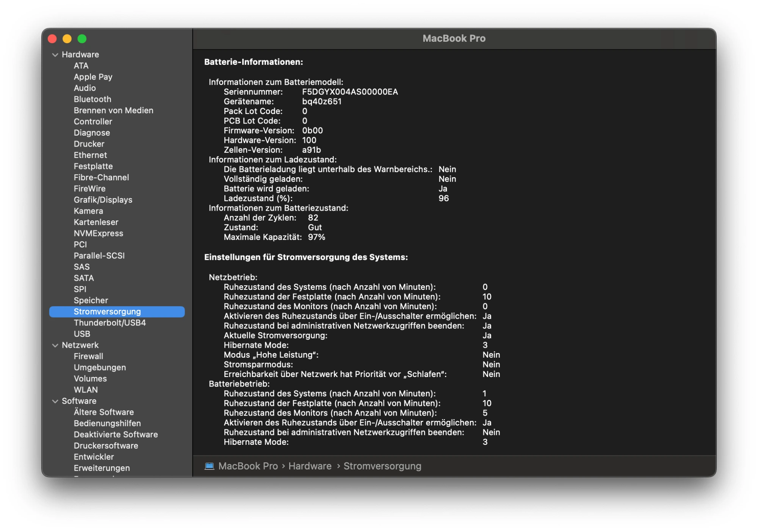
Task: Minimize window with the yellow button
Action: [67, 39]
